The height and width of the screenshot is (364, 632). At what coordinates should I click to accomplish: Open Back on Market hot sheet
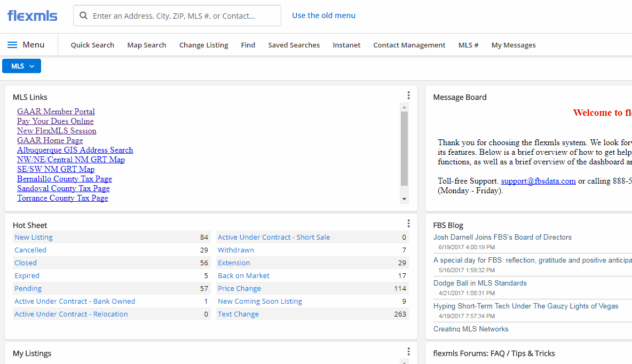[x=243, y=276]
